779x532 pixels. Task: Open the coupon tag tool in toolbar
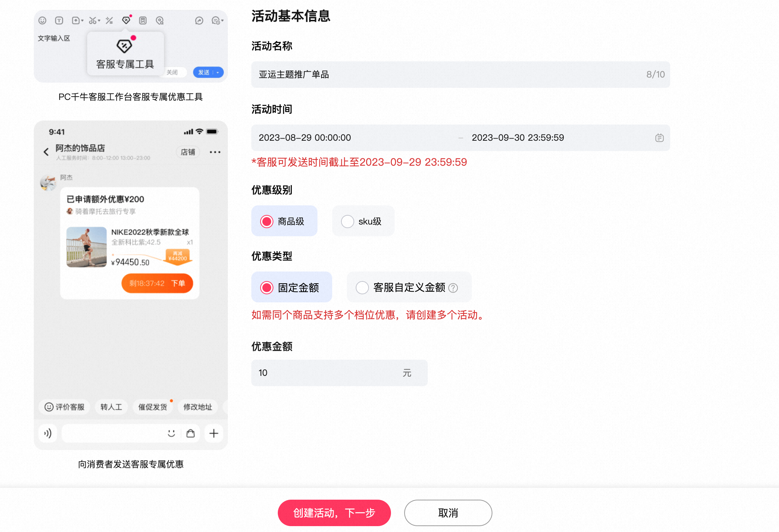point(126,20)
